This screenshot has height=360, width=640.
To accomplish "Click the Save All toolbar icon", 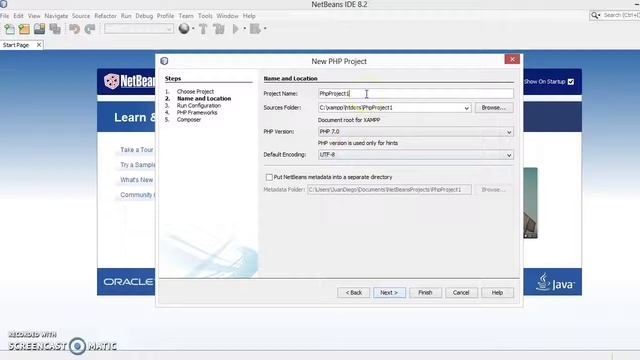I will (55, 29).
